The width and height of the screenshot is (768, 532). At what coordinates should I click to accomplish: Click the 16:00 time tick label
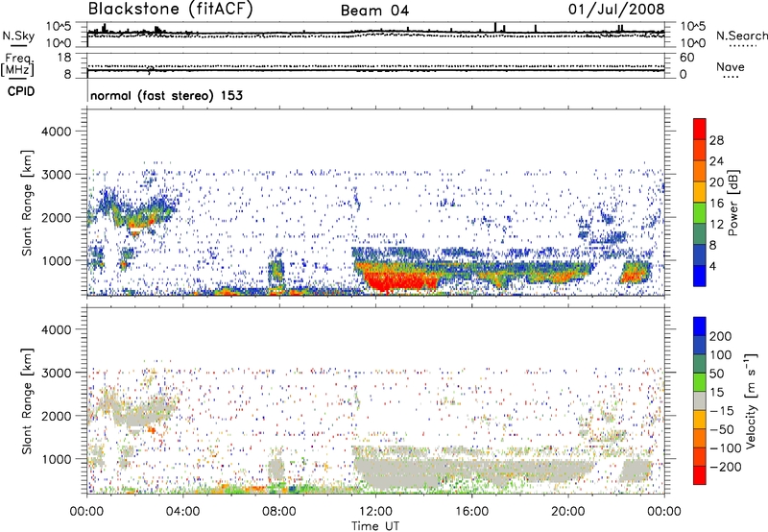point(471,512)
